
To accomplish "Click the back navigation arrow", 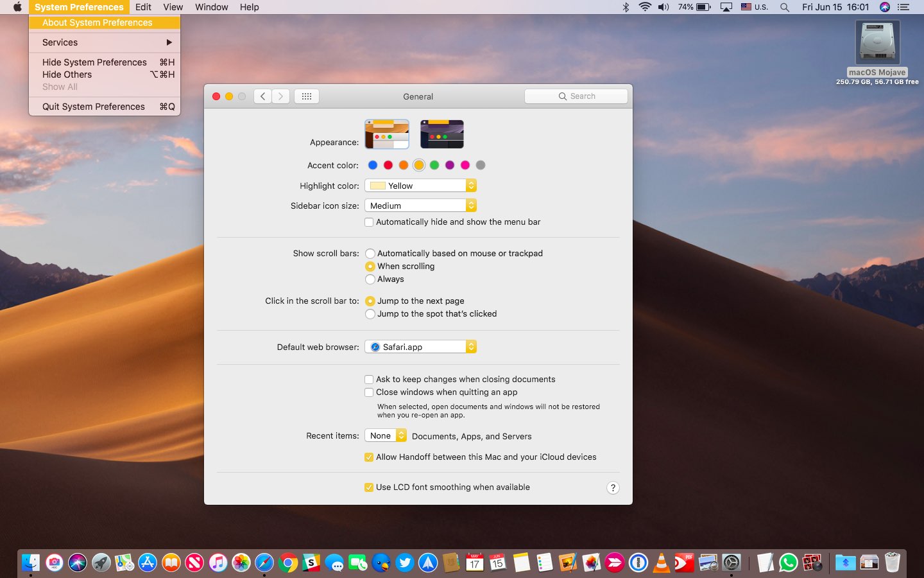I will click(262, 96).
